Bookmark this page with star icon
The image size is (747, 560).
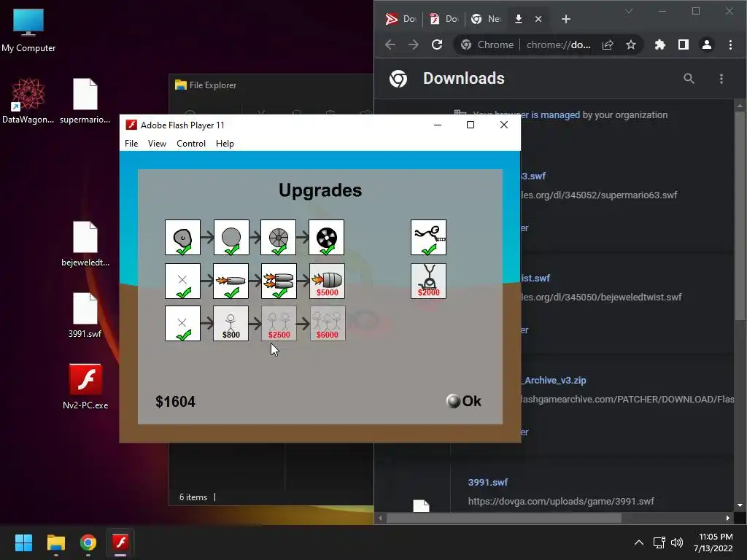tap(631, 44)
